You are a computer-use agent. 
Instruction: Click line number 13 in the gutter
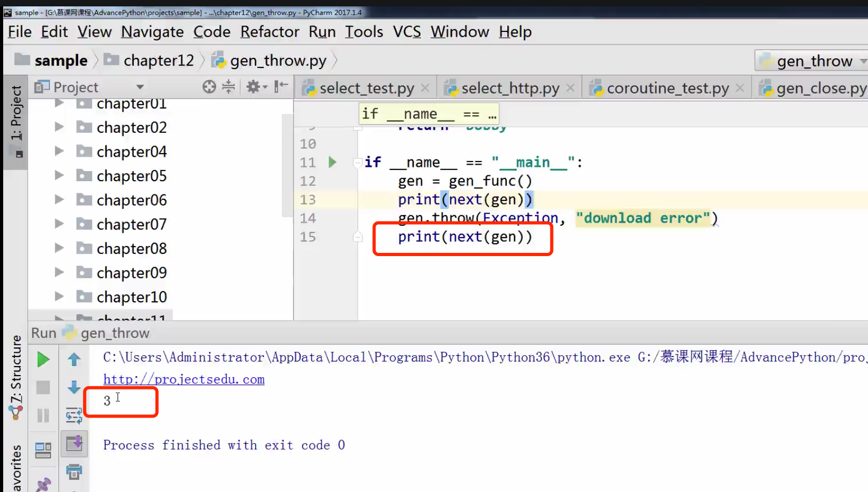pos(308,200)
